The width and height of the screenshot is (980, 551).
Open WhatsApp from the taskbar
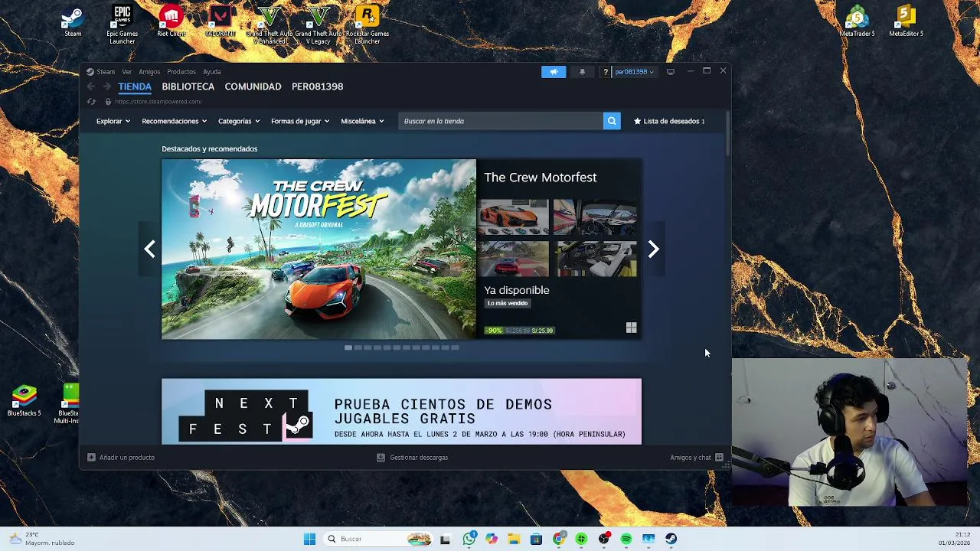[469, 539]
